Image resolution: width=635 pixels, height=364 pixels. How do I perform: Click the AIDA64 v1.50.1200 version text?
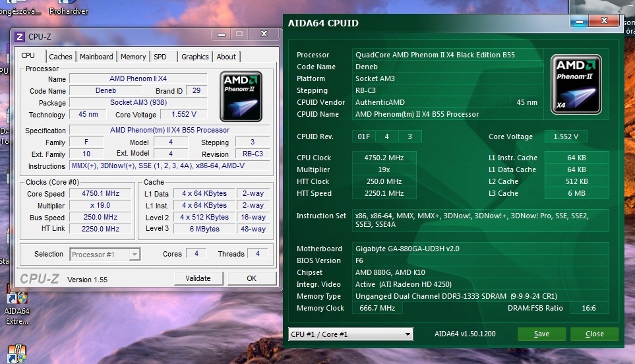click(465, 334)
